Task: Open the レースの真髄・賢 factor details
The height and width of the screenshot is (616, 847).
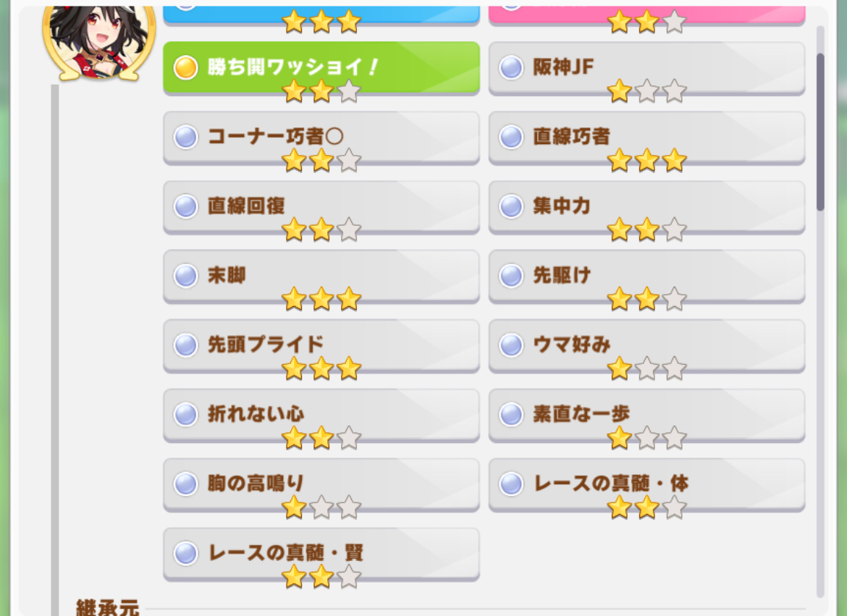Action: point(321,555)
